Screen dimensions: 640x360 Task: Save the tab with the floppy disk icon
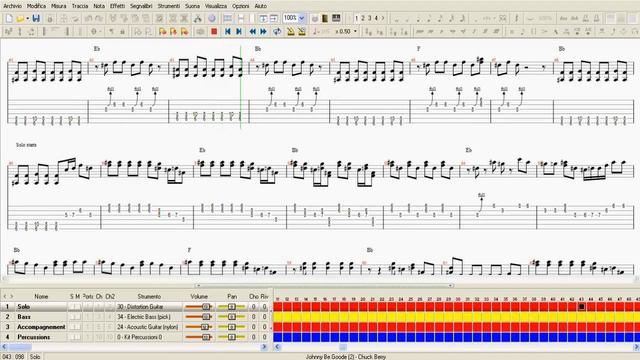tap(36, 18)
